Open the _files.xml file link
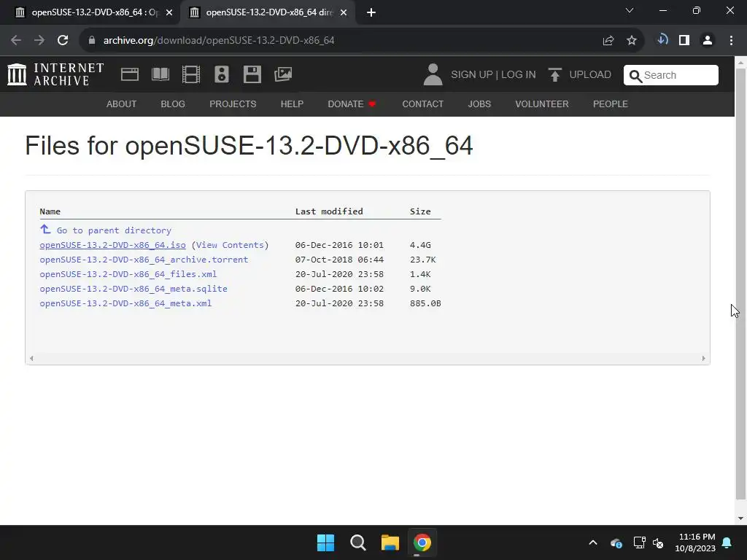Viewport: 747px width, 560px height. 128,274
